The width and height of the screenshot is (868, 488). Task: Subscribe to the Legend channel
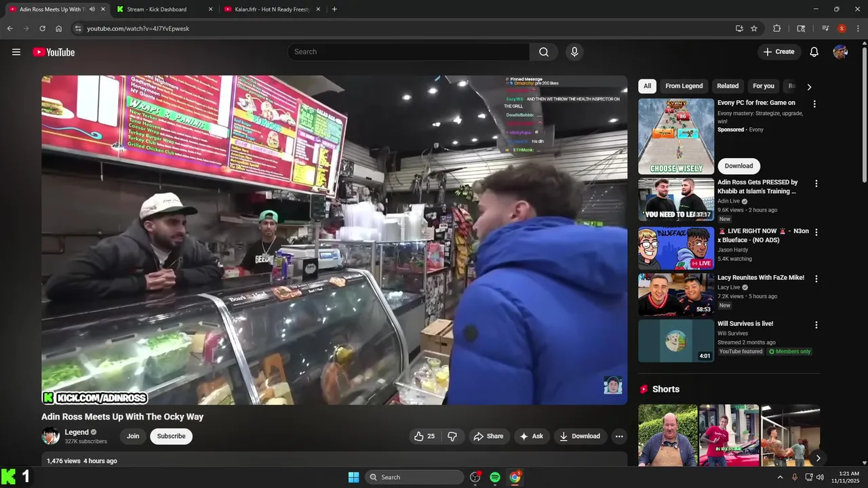pos(171,436)
